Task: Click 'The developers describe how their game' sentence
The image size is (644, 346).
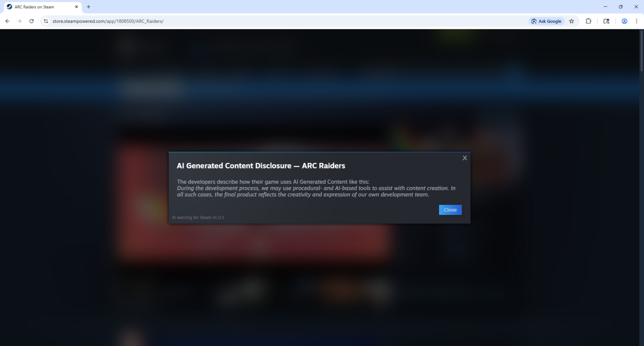Action: pyautogui.click(x=273, y=182)
